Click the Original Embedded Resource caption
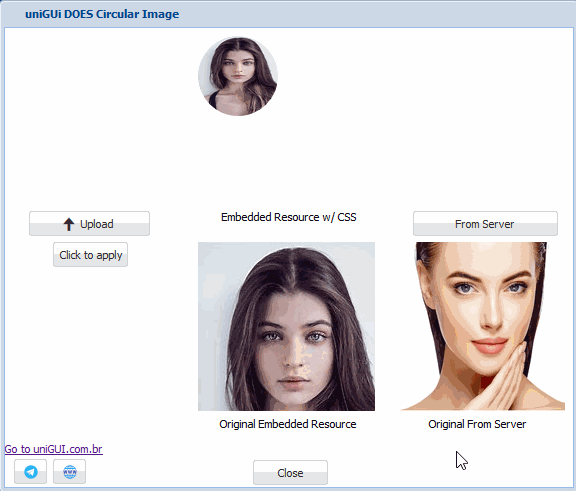Screen dimensions: 576x491 pyautogui.click(x=288, y=424)
